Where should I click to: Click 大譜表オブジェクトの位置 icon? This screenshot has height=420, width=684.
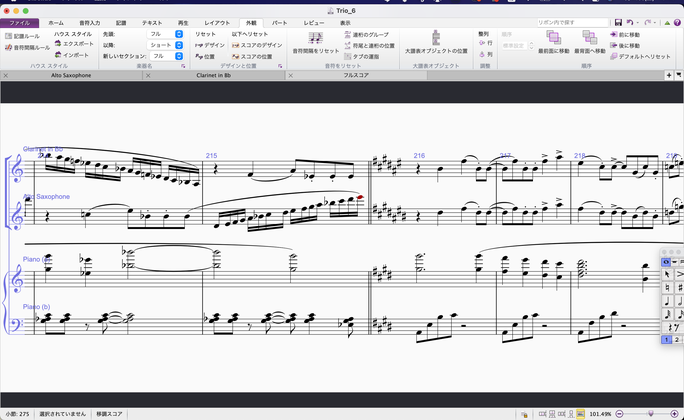click(x=436, y=38)
